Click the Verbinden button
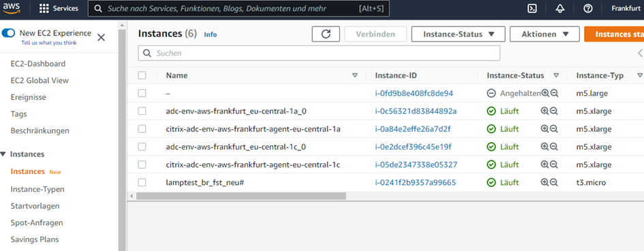The height and width of the screenshot is (251, 644). point(375,34)
